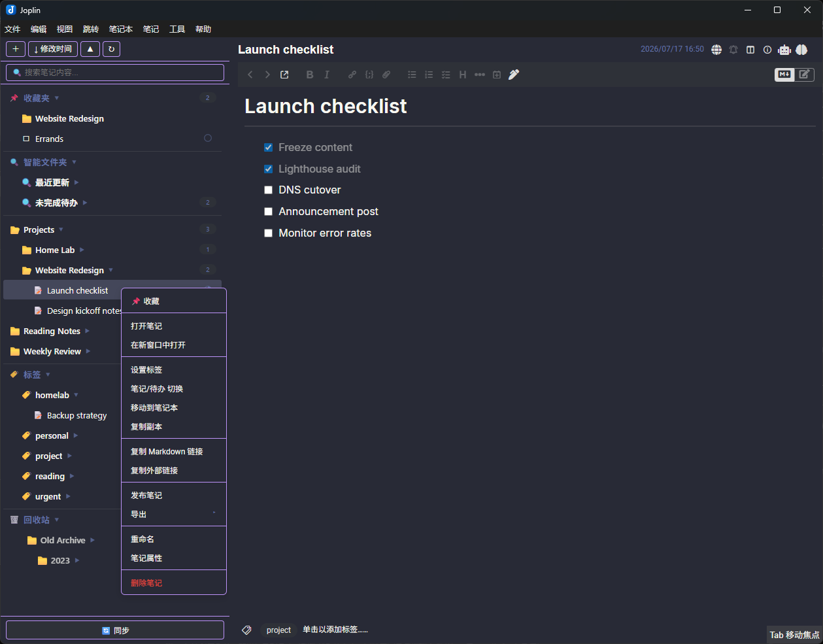
Task: Go forward with the right arrow
Action: [267, 75]
